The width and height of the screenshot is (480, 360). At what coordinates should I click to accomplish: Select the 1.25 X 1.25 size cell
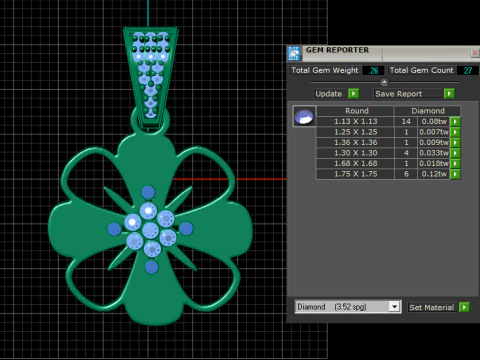(356, 132)
